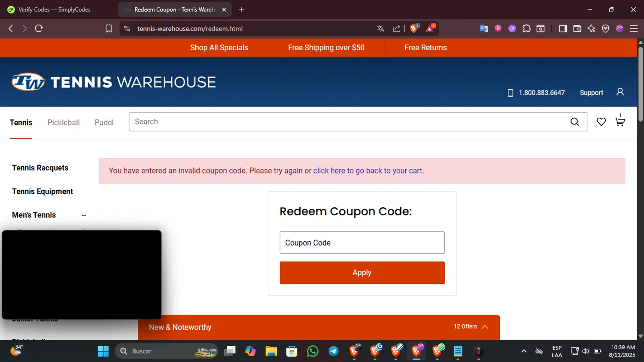Screen dimensions: 644x362
Task: Open the account user icon
Action: (x=620, y=92)
